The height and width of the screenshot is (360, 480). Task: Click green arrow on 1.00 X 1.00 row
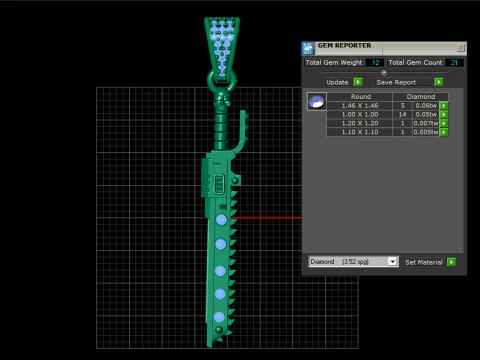click(444, 114)
